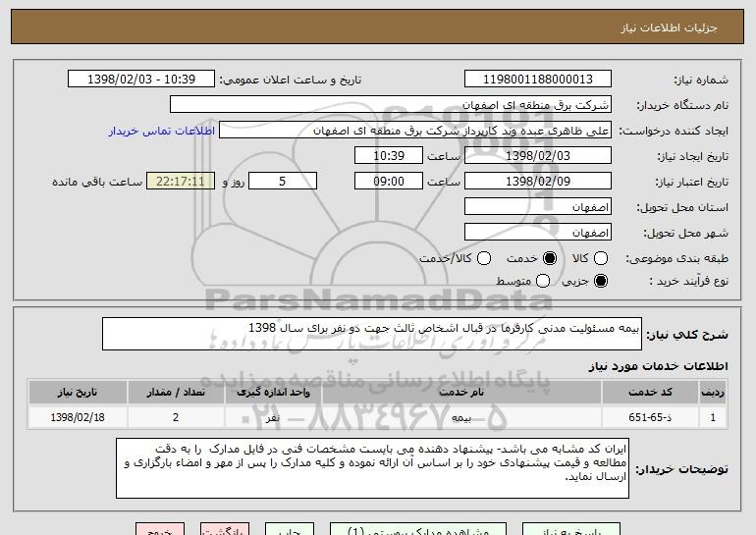Click the validity time field 09:00
This screenshot has width=756, height=535.
tap(389, 182)
